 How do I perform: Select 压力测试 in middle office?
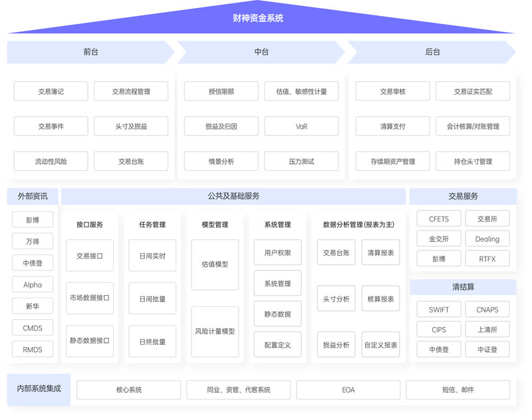pyautogui.click(x=301, y=161)
